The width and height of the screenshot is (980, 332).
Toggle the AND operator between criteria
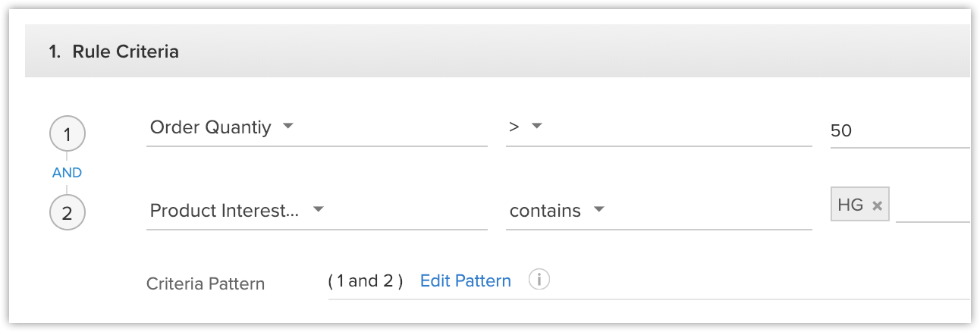point(67,173)
